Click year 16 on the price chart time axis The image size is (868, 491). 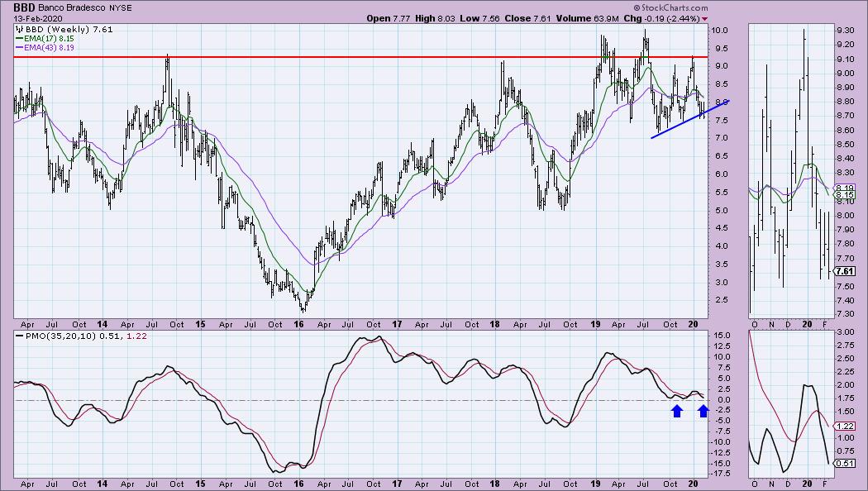tap(298, 324)
